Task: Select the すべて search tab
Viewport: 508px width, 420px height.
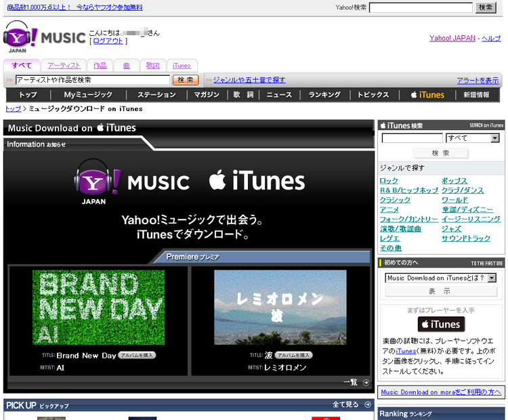Action: (x=22, y=66)
